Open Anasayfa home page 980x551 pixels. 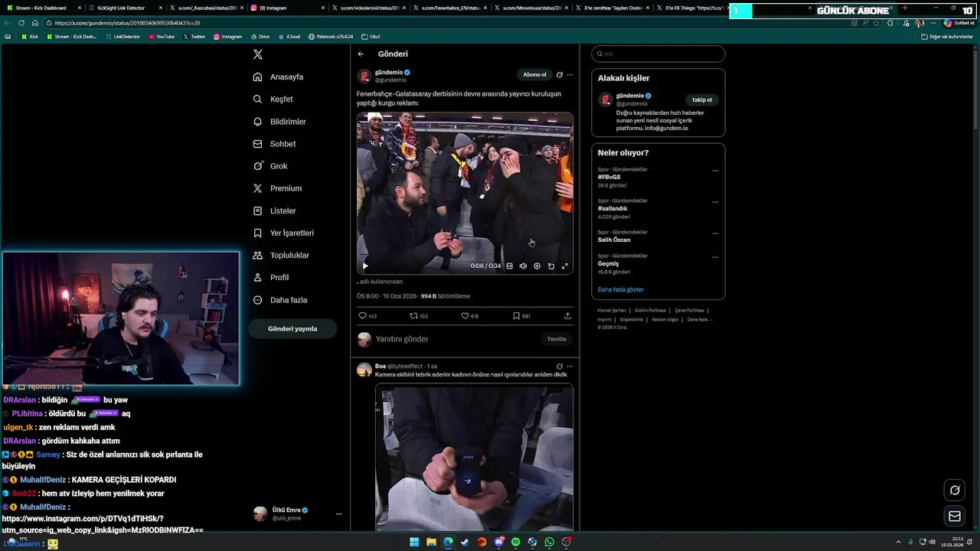(279, 77)
